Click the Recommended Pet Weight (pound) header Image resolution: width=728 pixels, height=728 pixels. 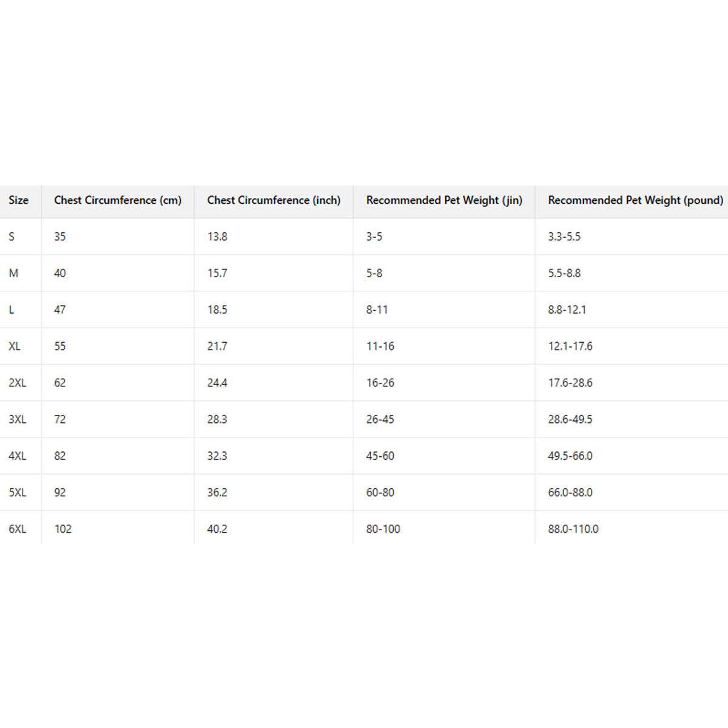tap(635, 200)
